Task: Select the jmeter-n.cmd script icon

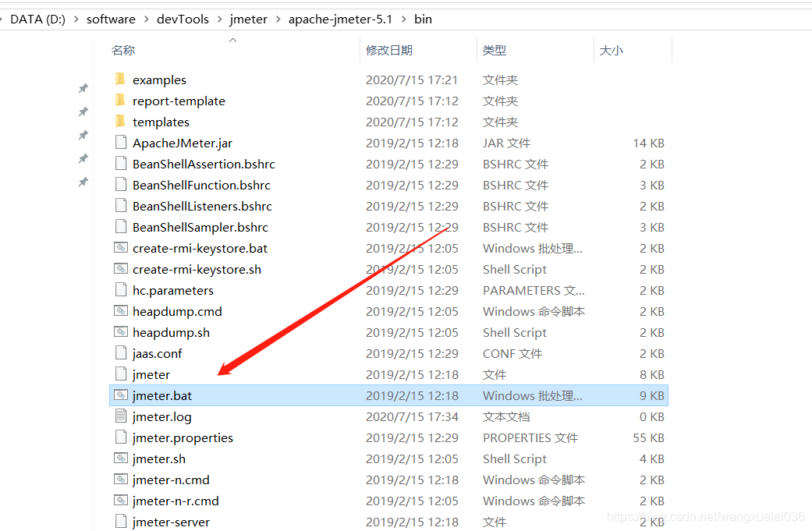Action: tap(121, 480)
